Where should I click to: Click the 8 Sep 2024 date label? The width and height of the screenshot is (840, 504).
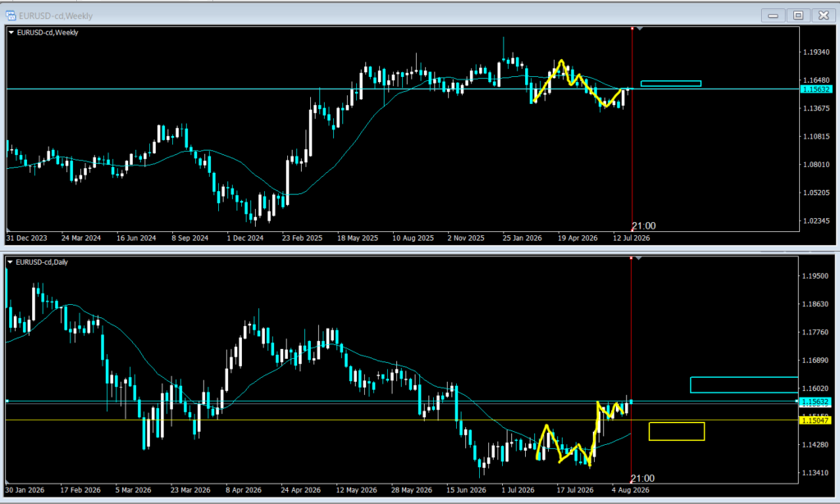click(x=189, y=238)
